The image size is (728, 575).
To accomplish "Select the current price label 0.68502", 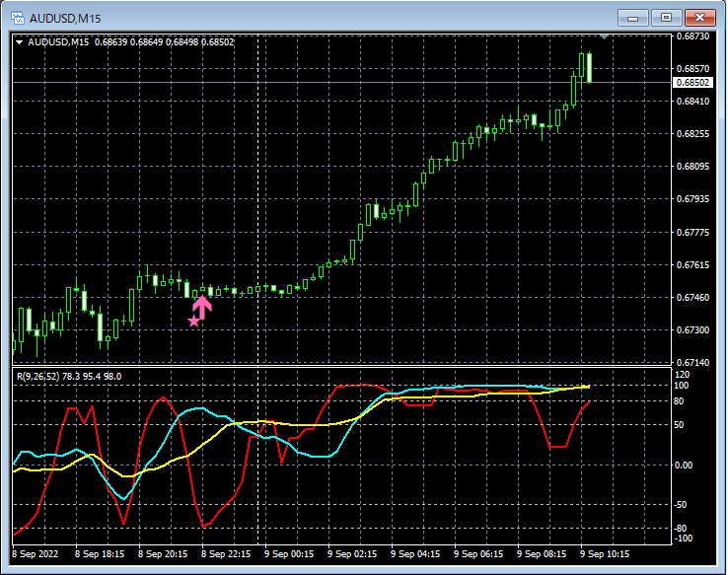I will (x=692, y=83).
